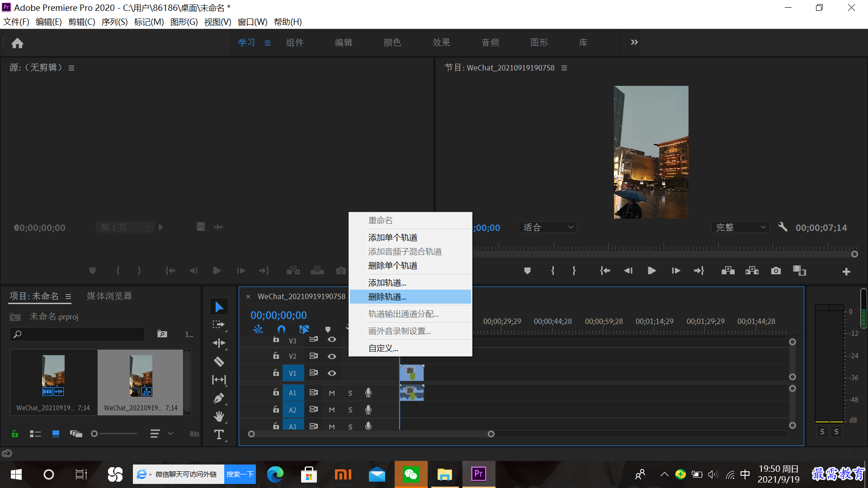
Task: Toggle V3 track output eye
Action: point(332,339)
